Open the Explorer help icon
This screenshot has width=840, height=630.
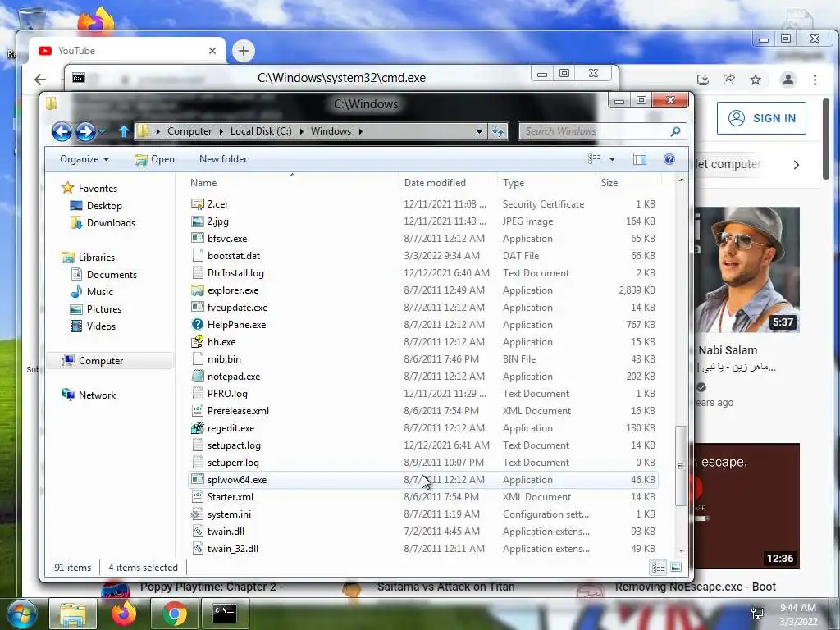coord(669,159)
